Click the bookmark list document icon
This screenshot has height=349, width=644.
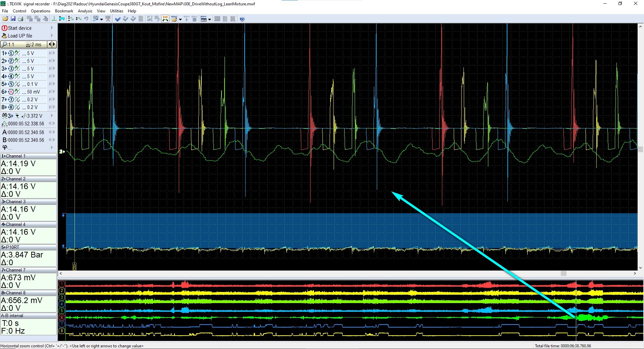[x=141, y=19]
